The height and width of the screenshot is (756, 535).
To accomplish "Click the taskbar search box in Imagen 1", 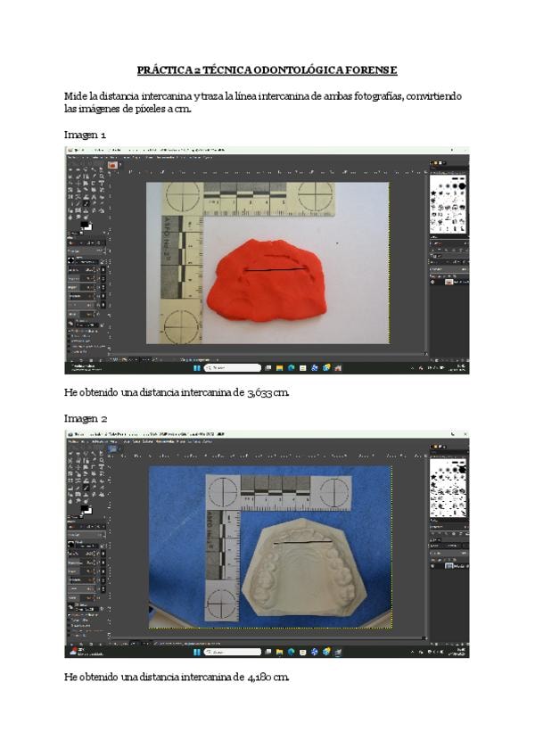I will (234, 367).
